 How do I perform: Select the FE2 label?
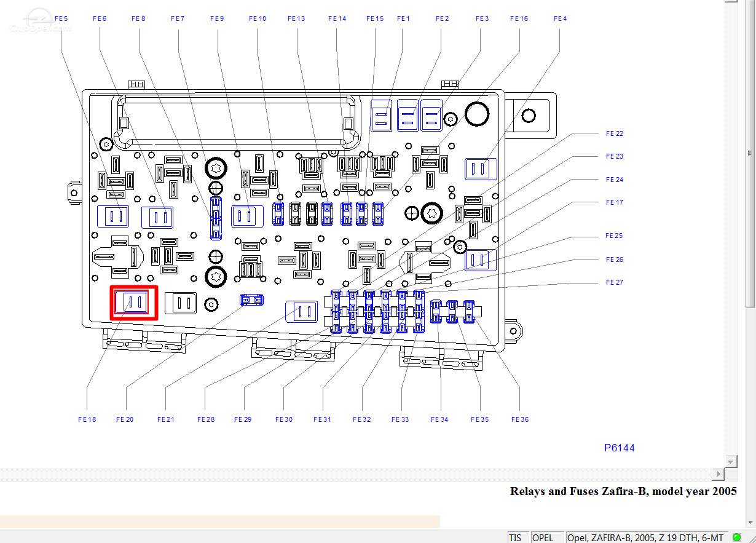443,18
